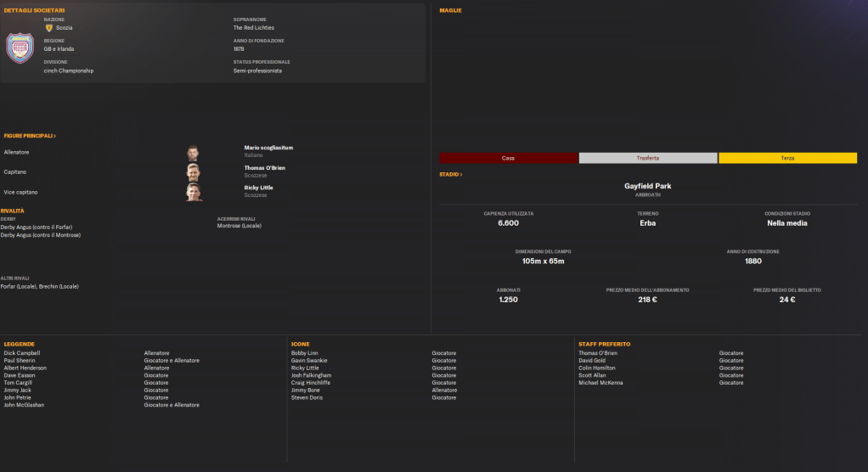
Task: Open Gayfield Park stadium page
Action: click(648, 186)
